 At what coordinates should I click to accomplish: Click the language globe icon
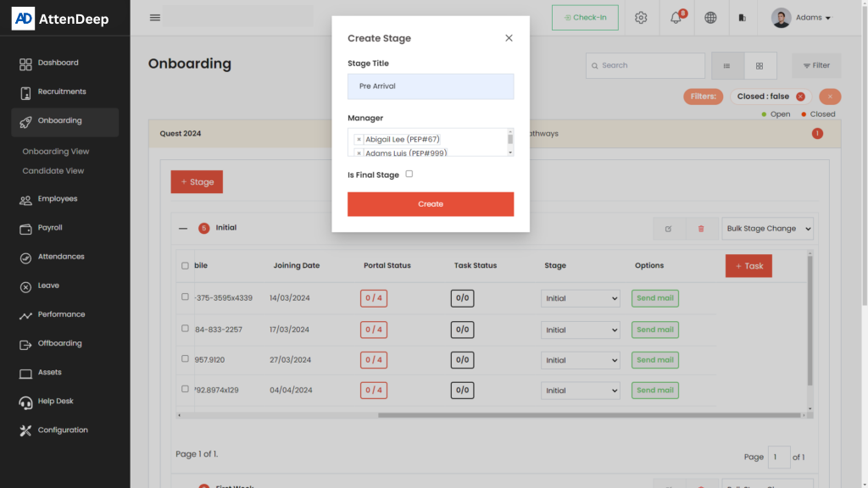[710, 18]
